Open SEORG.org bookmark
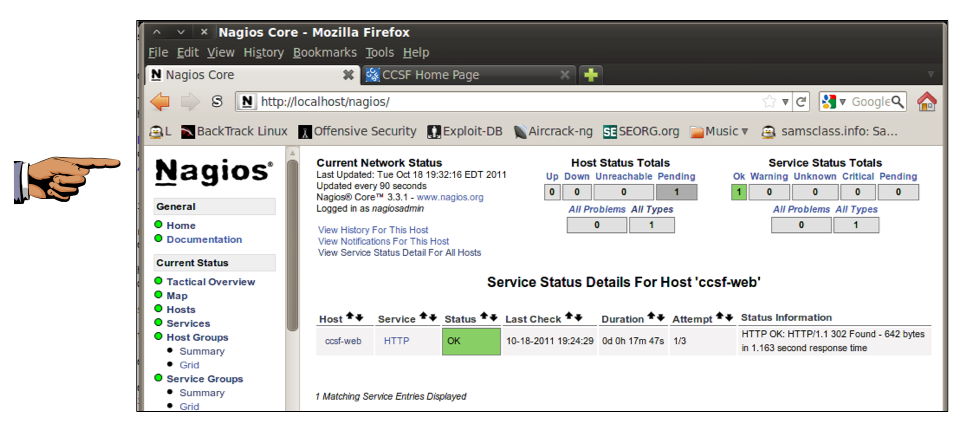 pos(641,131)
